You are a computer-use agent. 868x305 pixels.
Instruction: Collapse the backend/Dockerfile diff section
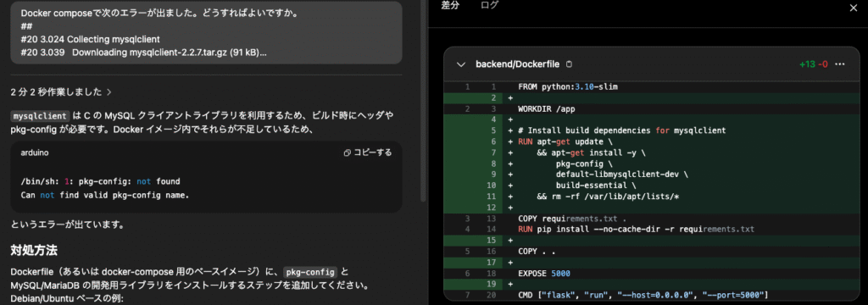(460, 64)
